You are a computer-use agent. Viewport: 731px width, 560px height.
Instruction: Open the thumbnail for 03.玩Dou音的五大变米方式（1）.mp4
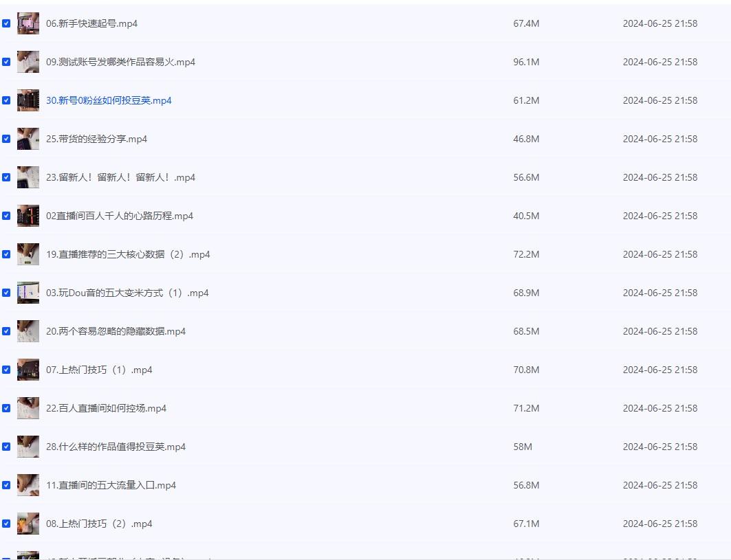click(28, 293)
